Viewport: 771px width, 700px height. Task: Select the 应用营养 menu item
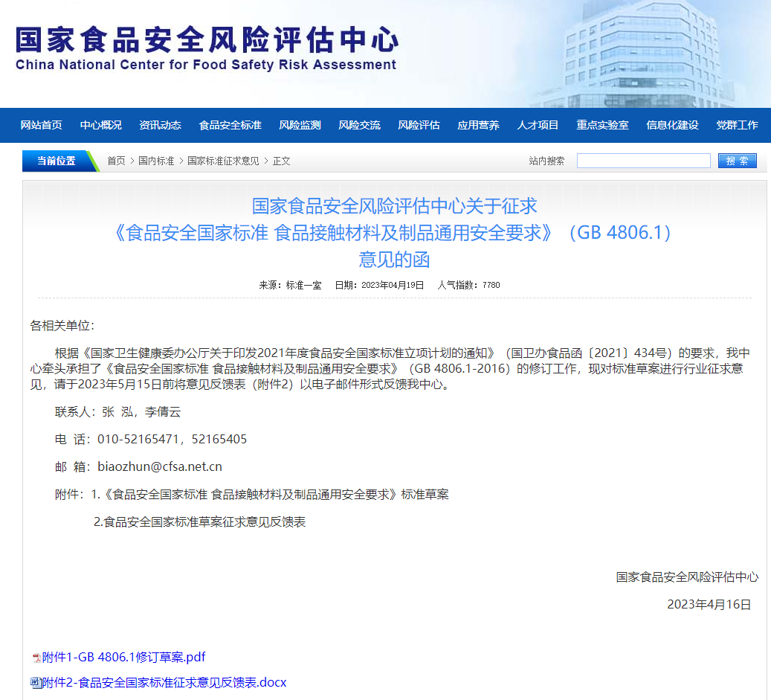[x=478, y=125]
